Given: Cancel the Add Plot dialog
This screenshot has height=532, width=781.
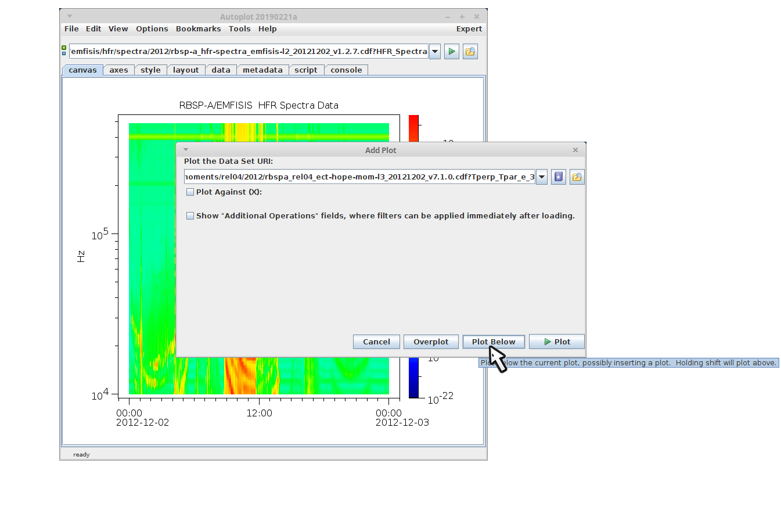Looking at the screenshot, I should click(376, 342).
